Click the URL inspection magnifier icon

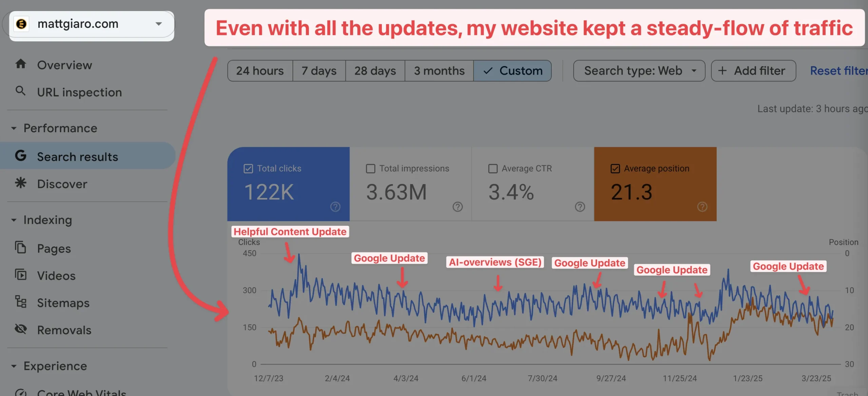click(21, 91)
